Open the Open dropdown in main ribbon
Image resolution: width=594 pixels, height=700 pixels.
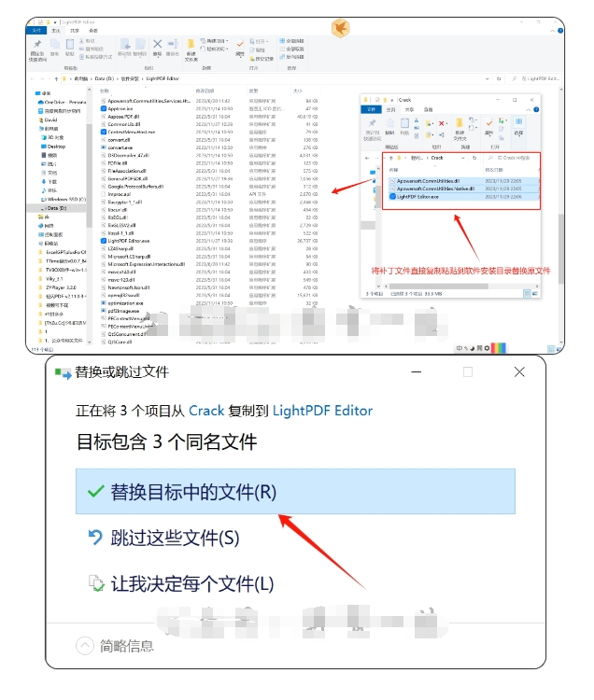259,41
